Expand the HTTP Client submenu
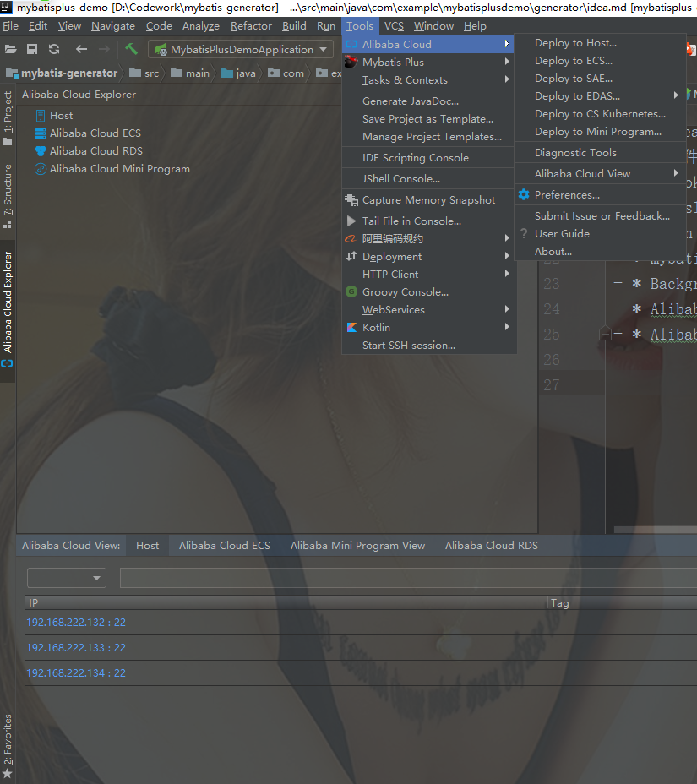This screenshot has width=697, height=784. [x=428, y=274]
